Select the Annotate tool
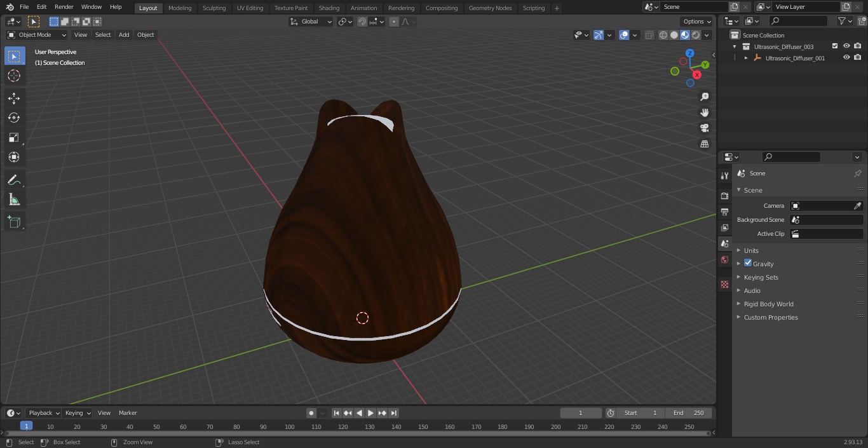This screenshot has height=448, width=868. pyautogui.click(x=14, y=180)
